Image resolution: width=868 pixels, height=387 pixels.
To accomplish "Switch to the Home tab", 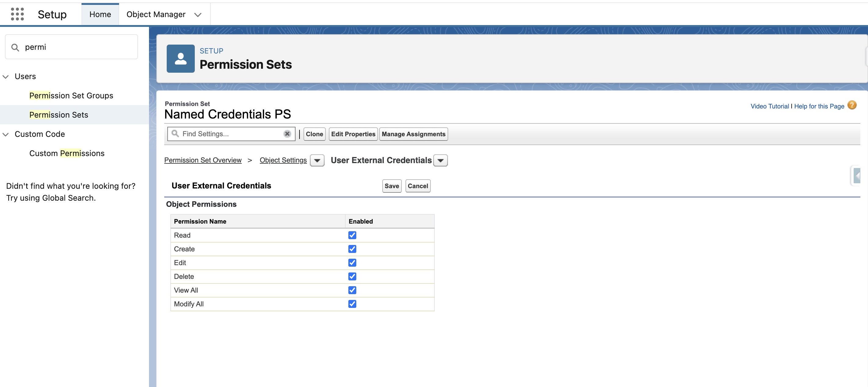I will pos(100,14).
